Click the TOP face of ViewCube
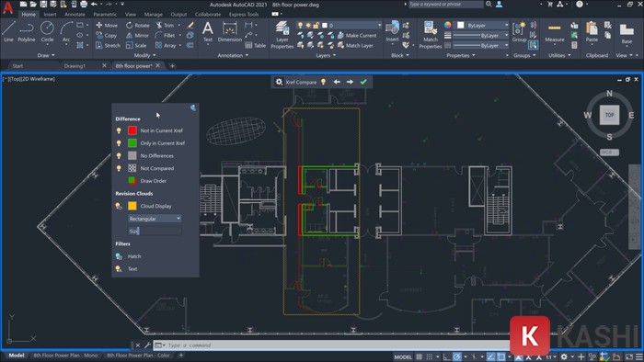 609,115
